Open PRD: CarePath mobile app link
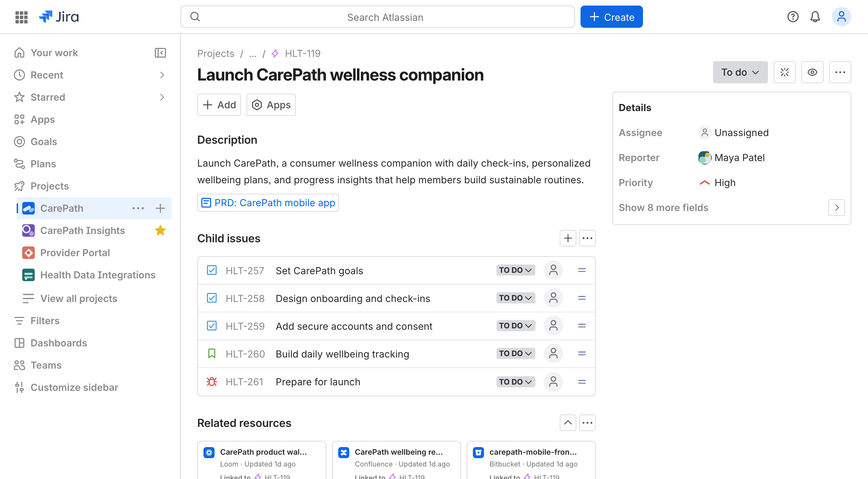Image resolution: width=868 pixels, height=479 pixels. (268, 203)
